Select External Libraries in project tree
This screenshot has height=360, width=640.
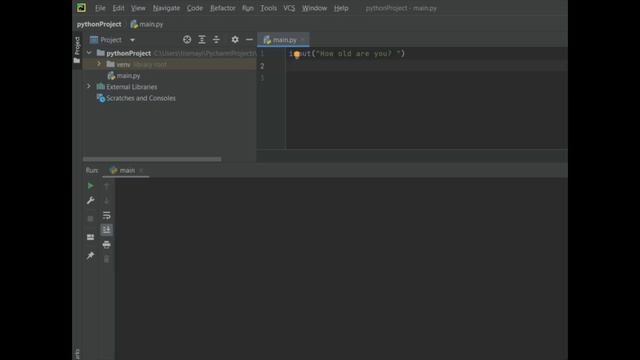tap(127, 87)
